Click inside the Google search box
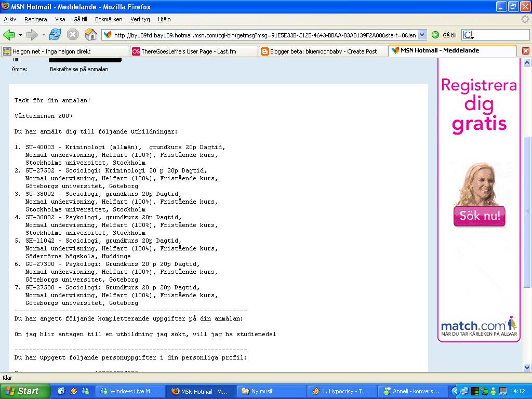 [x=502, y=35]
